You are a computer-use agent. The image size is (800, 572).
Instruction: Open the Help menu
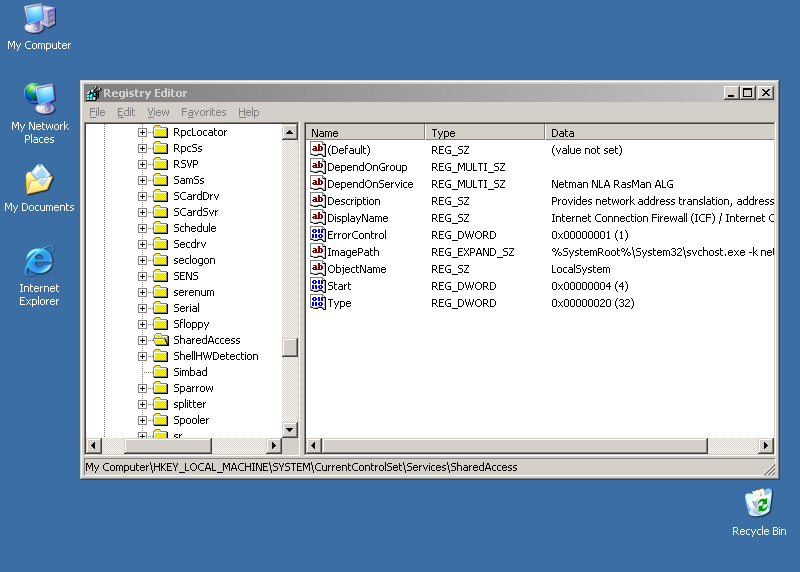pos(248,112)
